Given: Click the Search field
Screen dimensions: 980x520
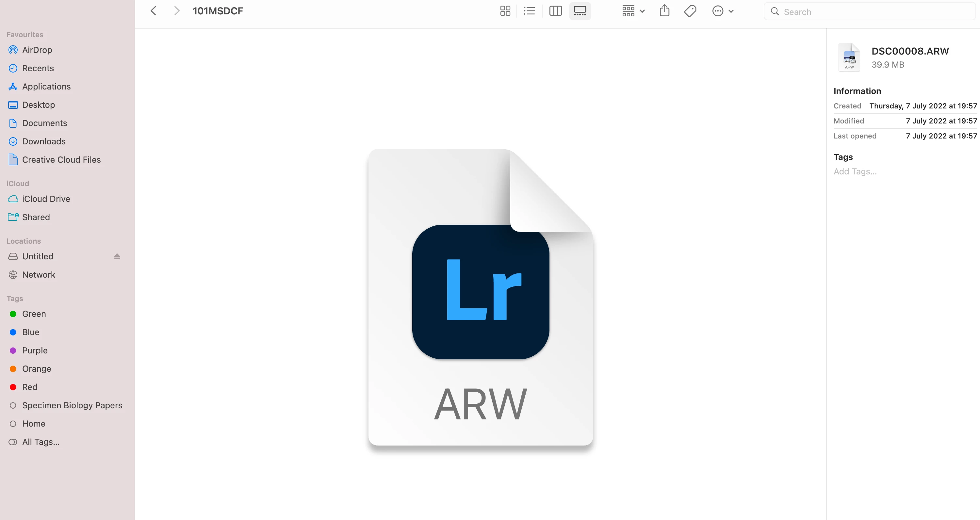Looking at the screenshot, I should 871,12.
